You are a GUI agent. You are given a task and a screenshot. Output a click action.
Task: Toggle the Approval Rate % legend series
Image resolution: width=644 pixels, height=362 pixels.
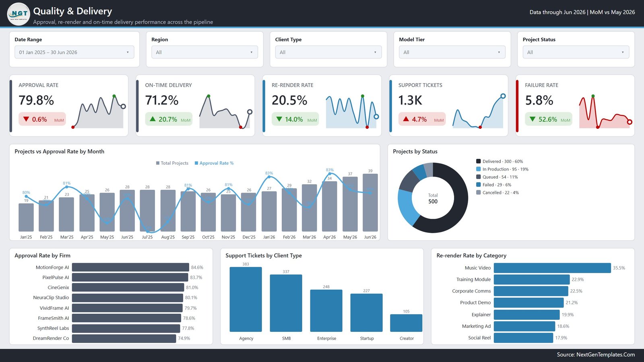tap(214, 163)
